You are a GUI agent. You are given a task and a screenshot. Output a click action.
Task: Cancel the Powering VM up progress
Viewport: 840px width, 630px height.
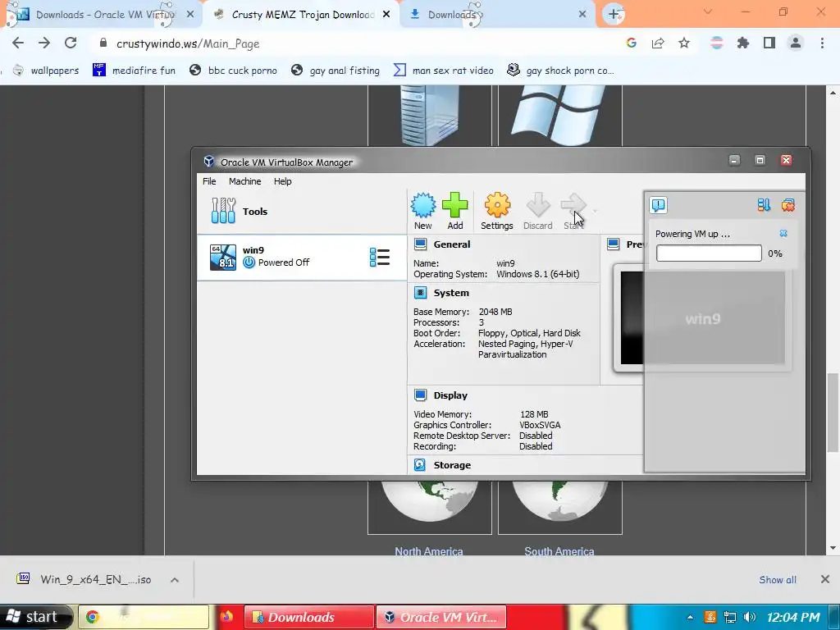(x=783, y=234)
